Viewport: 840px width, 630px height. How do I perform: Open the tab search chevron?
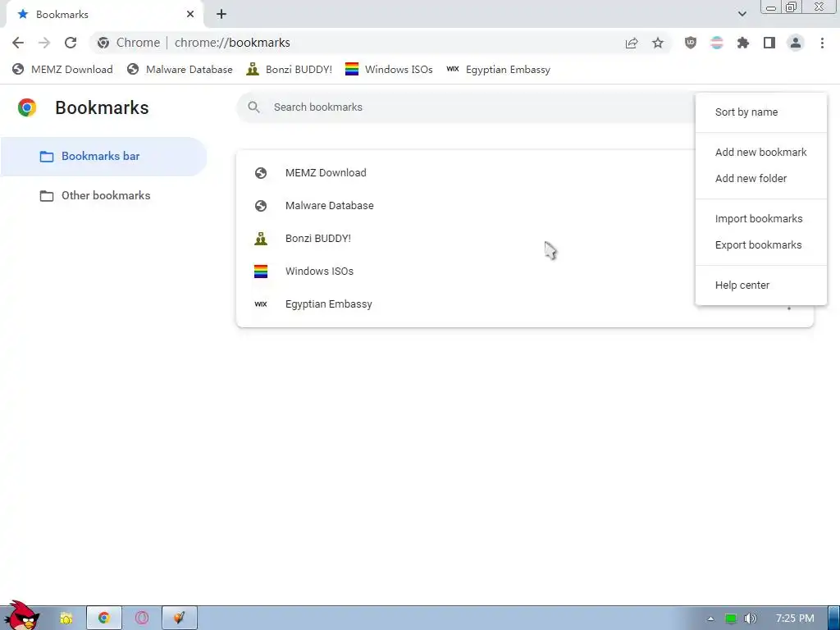(x=742, y=14)
